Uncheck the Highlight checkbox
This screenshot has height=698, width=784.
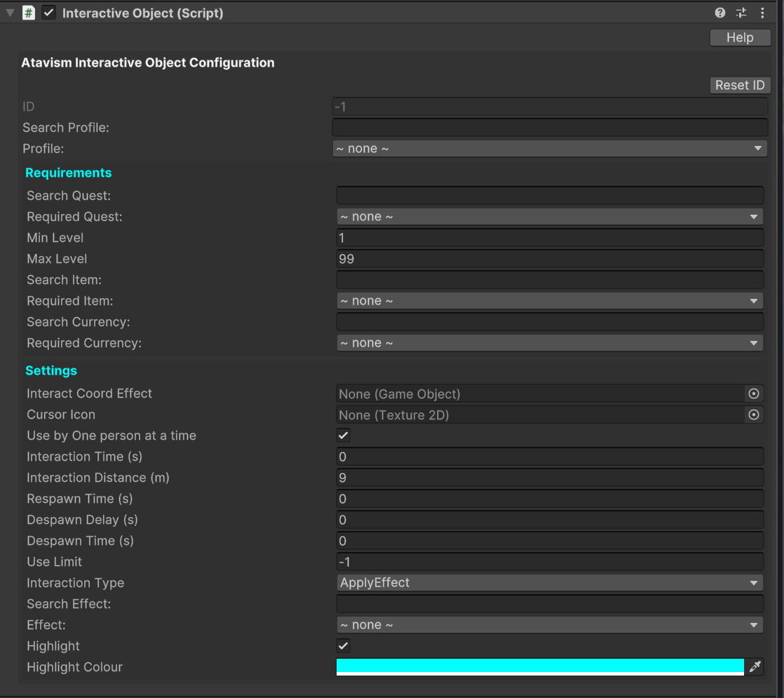pyautogui.click(x=344, y=646)
